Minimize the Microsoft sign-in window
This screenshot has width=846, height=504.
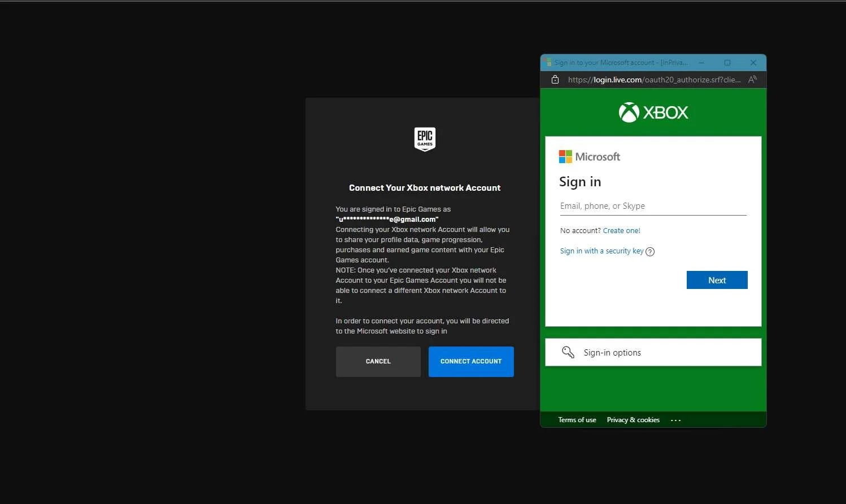click(x=701, y=63)
